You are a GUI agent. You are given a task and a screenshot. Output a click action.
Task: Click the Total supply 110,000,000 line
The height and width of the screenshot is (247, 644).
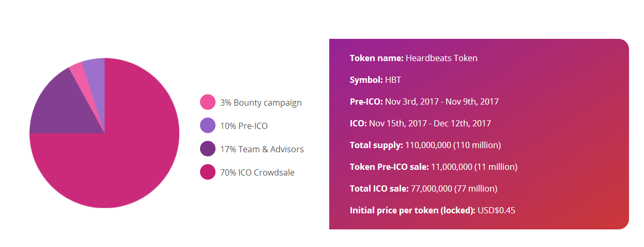pyautogui.click(x=425, y=145)
